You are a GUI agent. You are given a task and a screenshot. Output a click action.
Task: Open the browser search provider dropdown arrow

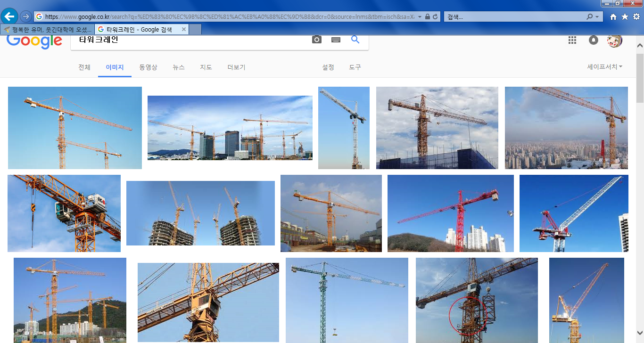(x=598, y=16)
